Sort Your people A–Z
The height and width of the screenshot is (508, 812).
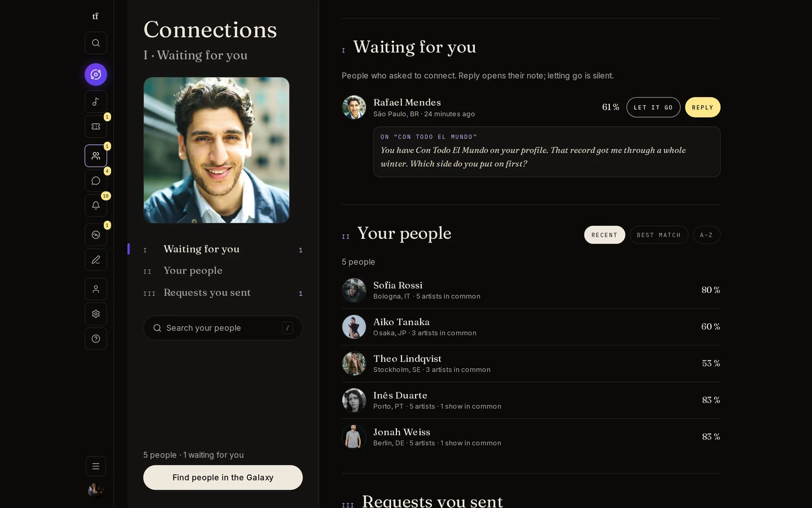(x=706, y=235)
